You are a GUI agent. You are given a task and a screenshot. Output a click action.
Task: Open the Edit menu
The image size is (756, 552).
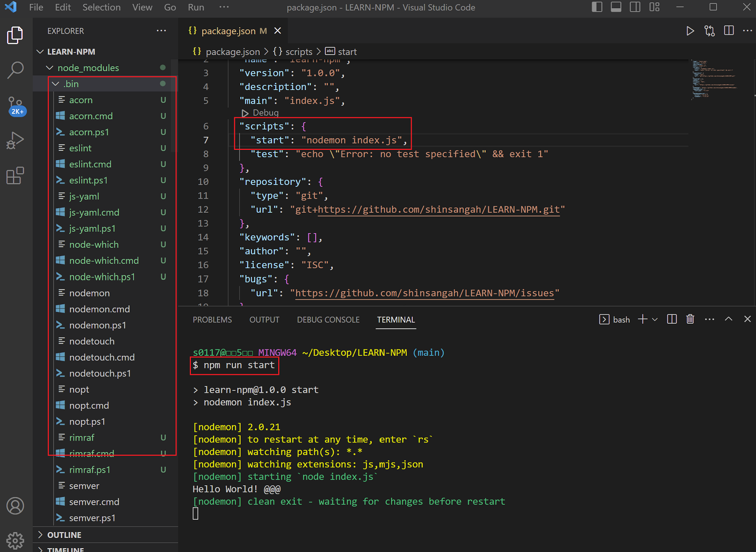pos(63,7)
